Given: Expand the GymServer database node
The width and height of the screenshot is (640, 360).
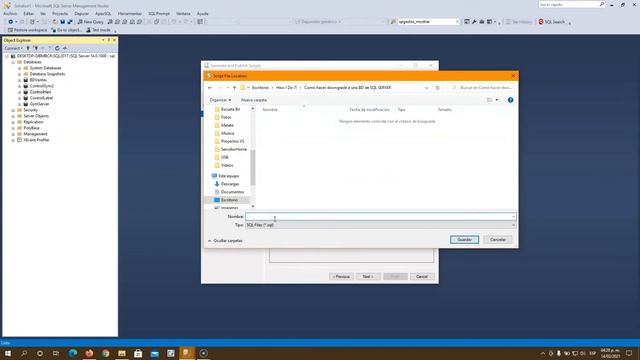Looking at the screenshot, I should [x=19, y=104].
